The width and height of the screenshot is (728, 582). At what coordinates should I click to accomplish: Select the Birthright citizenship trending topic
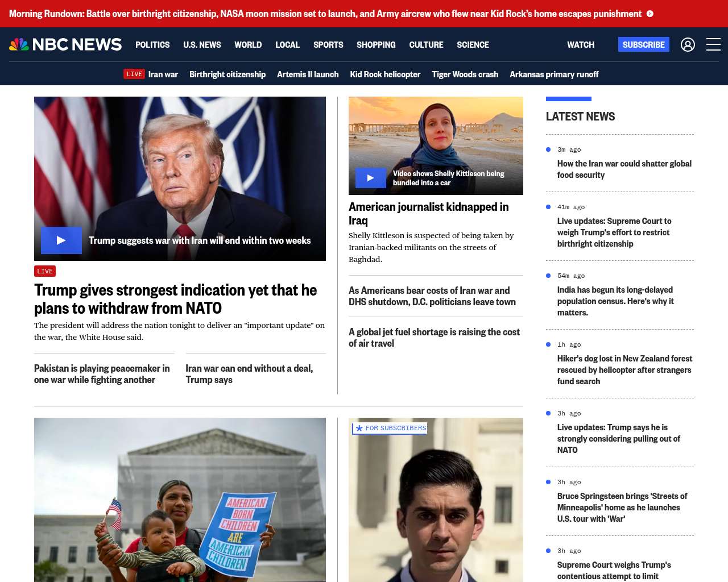click(227, 74)
